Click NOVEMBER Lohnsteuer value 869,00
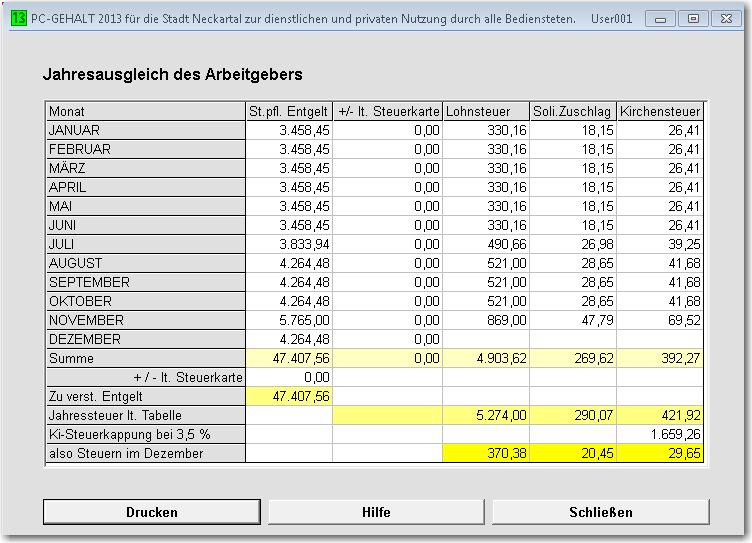Screen dimensions: 752x543 pyautogui.click(x=486, y=320)
